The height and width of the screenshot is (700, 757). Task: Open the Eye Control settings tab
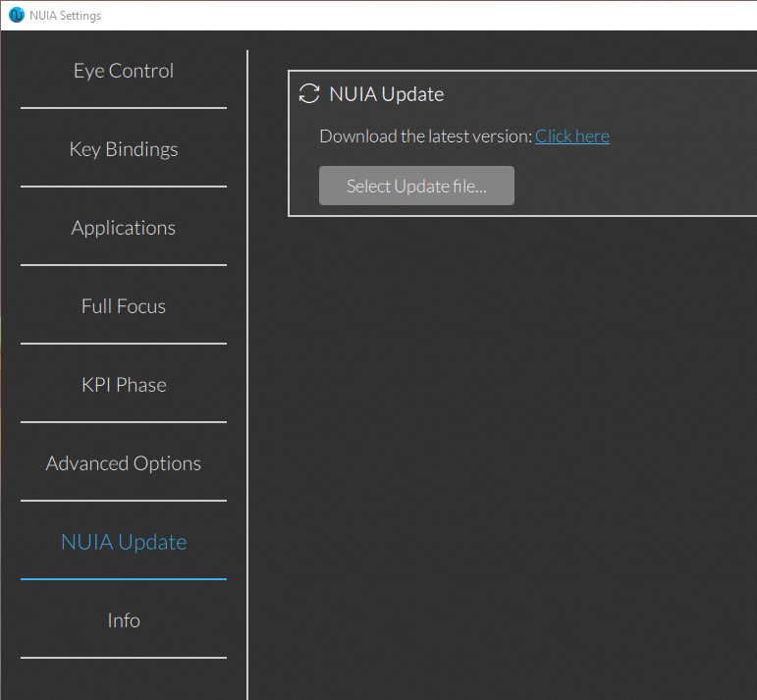coord(124,71)
